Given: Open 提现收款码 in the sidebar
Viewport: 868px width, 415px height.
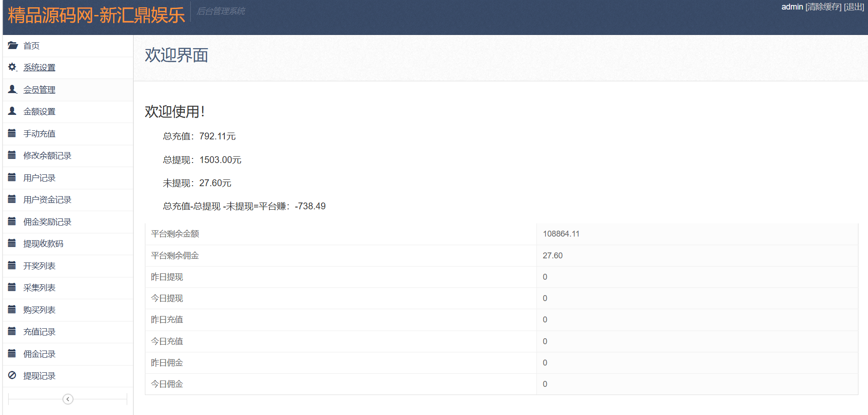Looking at the screenshot, I should coord(43,244).
